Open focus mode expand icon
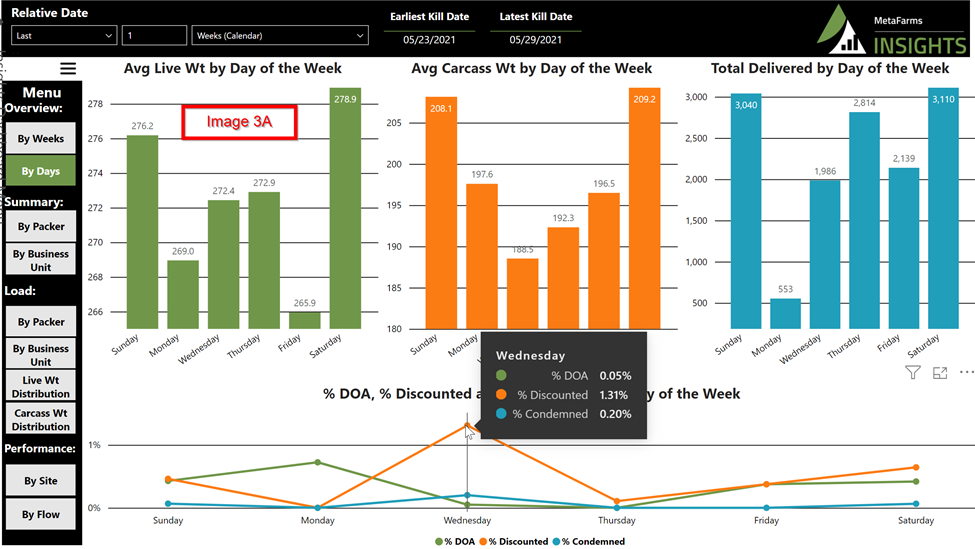Image resolution: width=975 pixels, height=549 pixels. point(940,372)
